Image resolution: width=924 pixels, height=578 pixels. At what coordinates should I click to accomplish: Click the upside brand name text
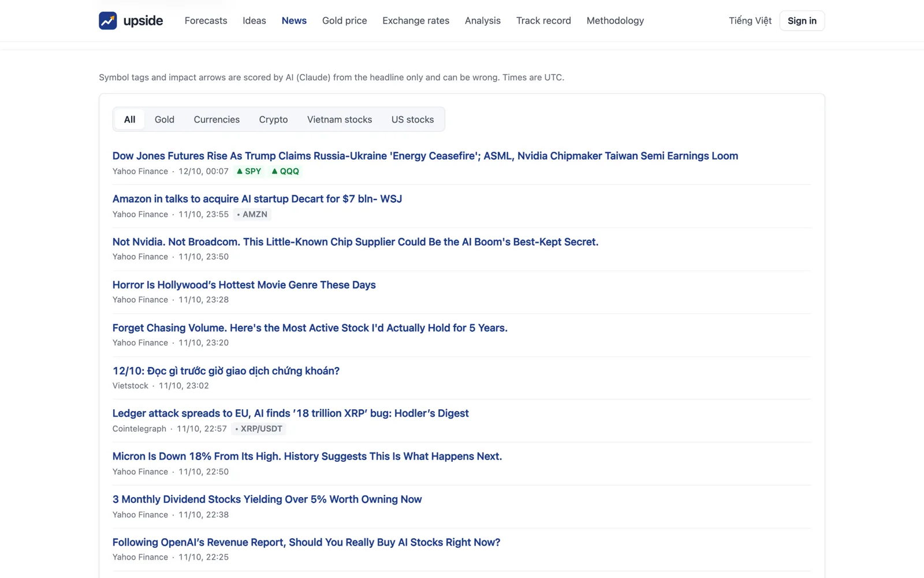(x=143, y=21)
